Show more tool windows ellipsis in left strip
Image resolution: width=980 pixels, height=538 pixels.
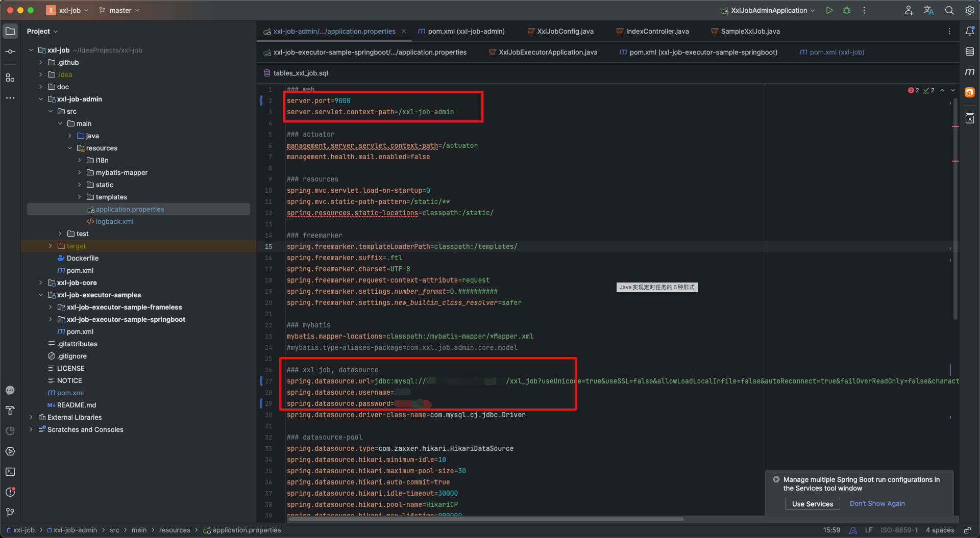coord(10,98)
